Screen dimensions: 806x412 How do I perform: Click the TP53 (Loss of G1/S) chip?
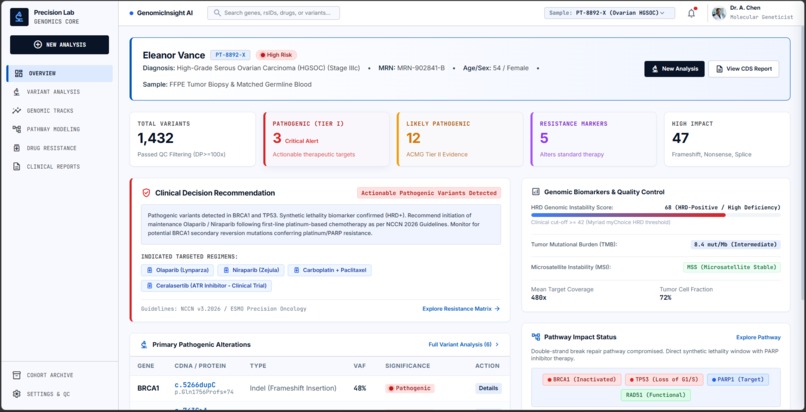(x=664, y=380)
